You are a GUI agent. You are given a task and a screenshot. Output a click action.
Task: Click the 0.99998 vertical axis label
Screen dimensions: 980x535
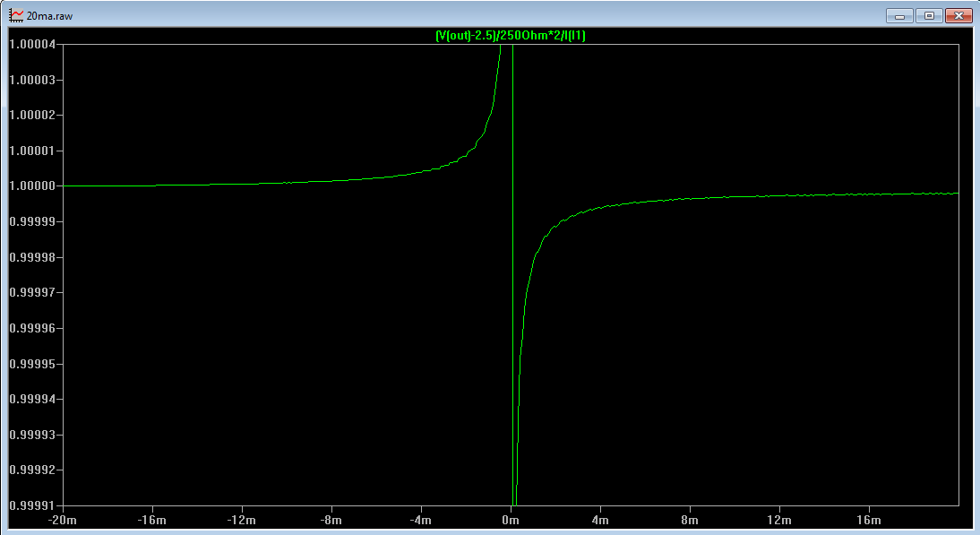point(32,257)
